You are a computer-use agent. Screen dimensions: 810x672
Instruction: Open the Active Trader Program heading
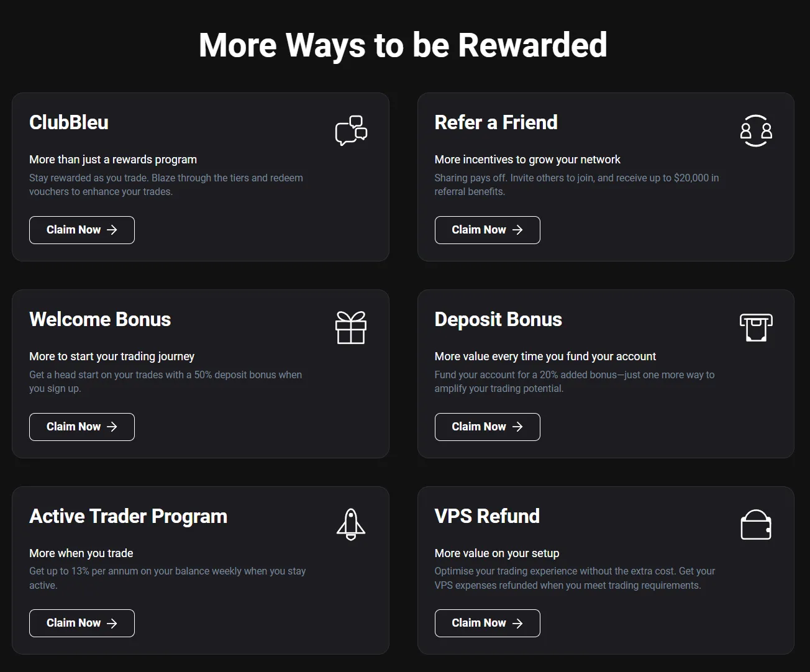click(x=128, y=516)
